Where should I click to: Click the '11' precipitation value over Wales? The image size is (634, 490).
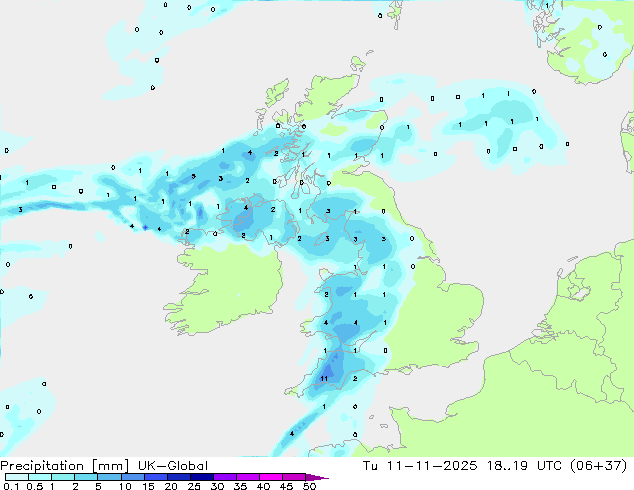tap(324, 379)
